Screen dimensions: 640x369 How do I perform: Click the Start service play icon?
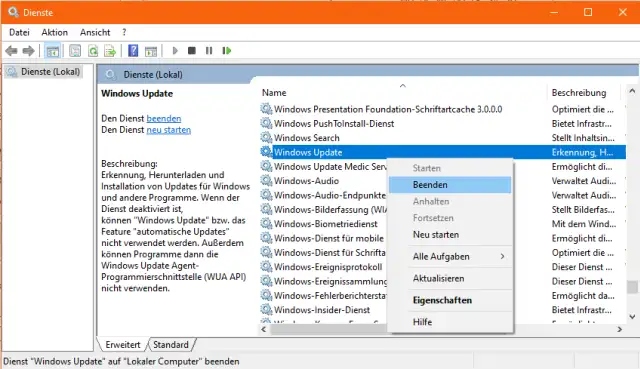[x=175, y=51]
